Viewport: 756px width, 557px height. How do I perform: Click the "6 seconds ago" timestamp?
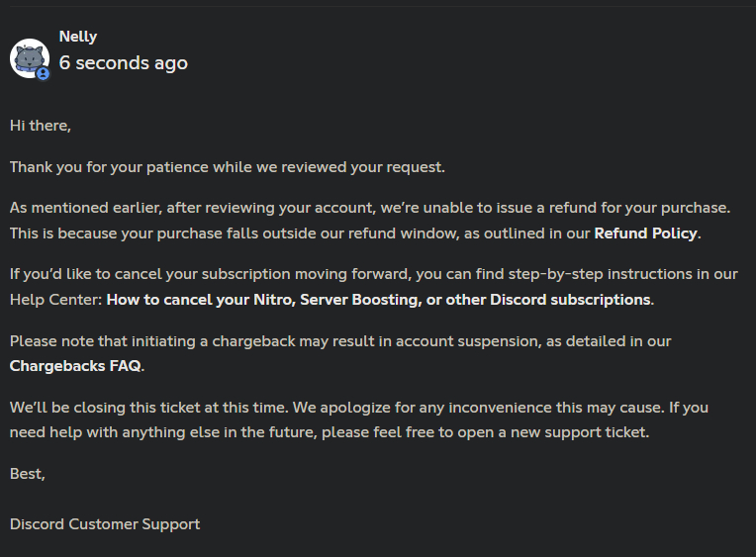[123, 62]
